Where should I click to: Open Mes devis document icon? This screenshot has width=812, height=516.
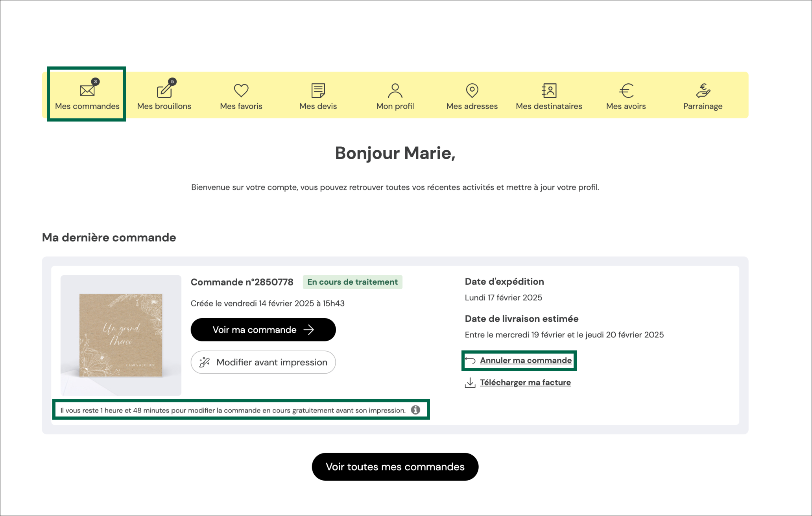(318, 90)
